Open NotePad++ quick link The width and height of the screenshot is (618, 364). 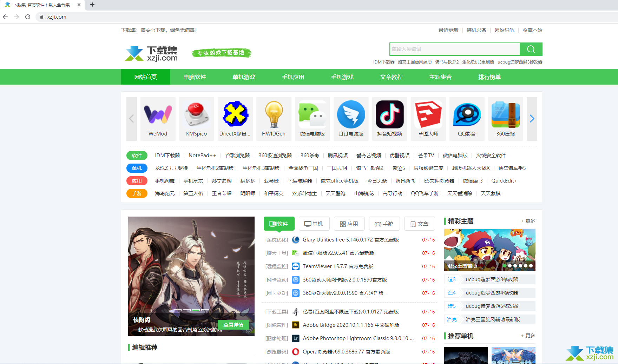202,155
